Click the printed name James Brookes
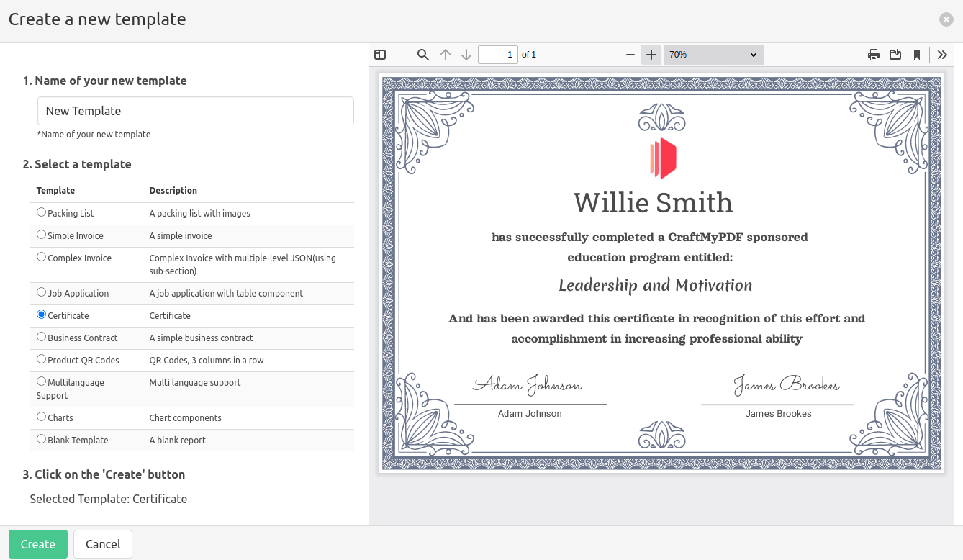Viewport: 963px width, 560px height. [778, 414]
